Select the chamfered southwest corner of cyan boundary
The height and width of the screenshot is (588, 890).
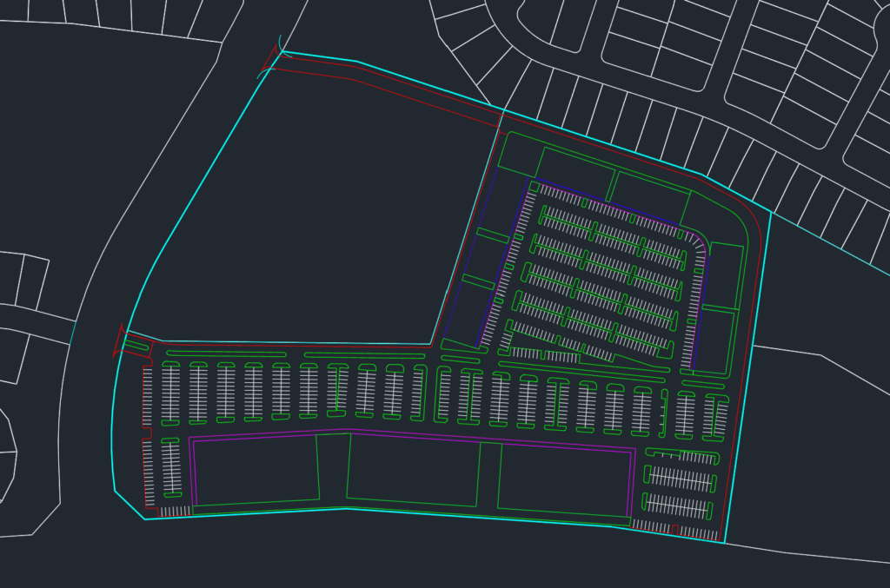(129, 505)
